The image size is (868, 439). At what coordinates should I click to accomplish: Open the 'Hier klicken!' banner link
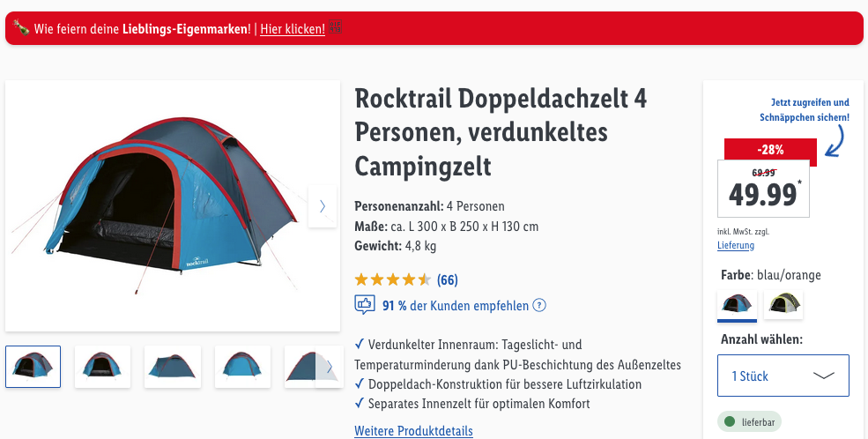click(x=293, y=29)
